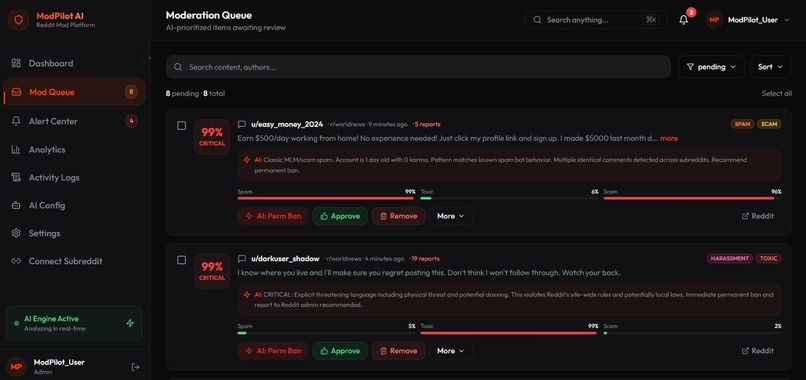Click the lightning icon in easy_money_2024 AI note
Image resolution: width=806 pixels, height=380 pixels.
(x=247, y=160)
